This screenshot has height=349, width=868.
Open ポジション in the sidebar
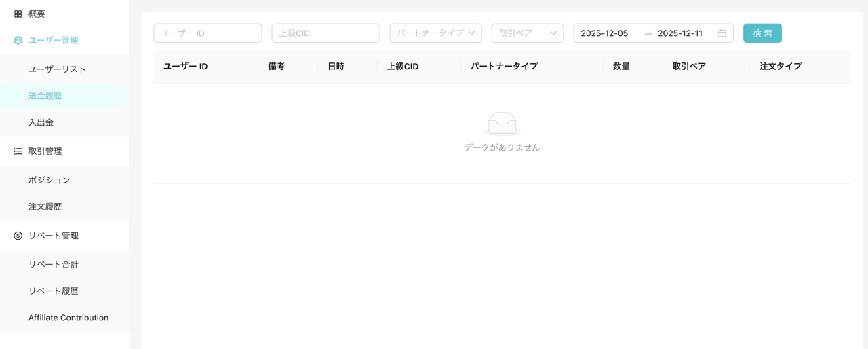64,180
